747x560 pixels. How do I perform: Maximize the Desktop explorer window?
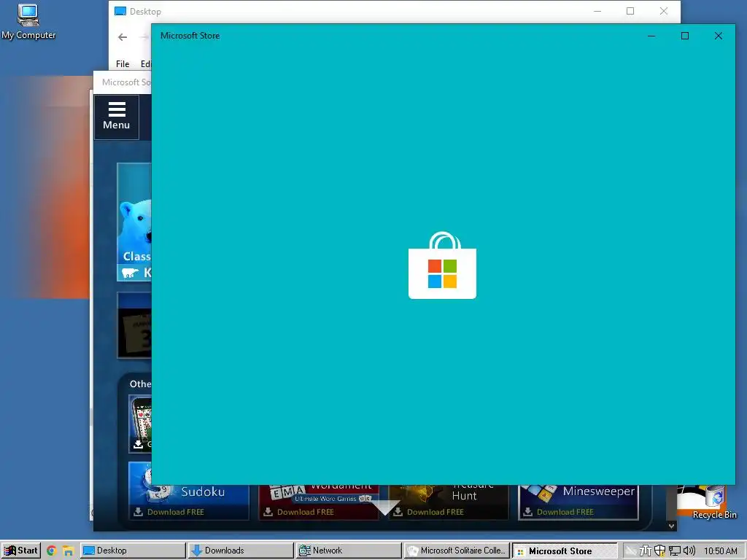(x=630, y=11)
